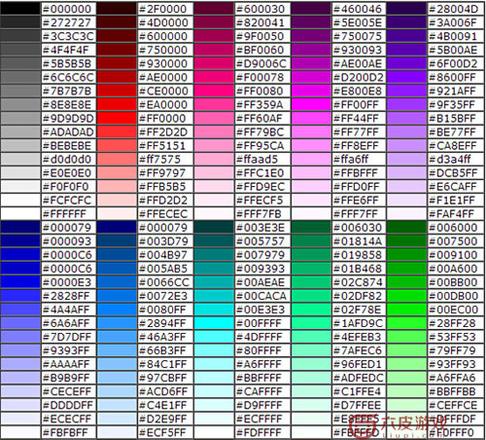Click the #D200D2 hex code label
Image resolution: width=486 pixels, height=440 pixels.
pyautogui.click(x=358, y=77)
